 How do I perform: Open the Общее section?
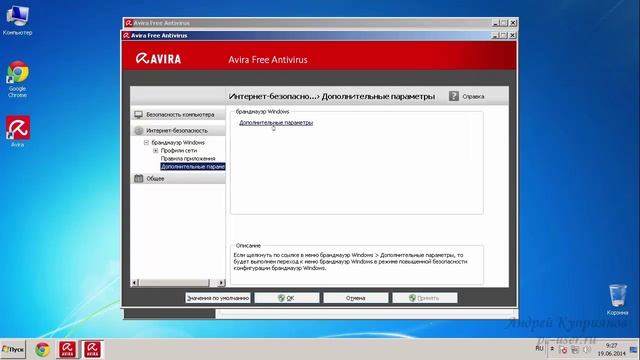click(178, 178)
